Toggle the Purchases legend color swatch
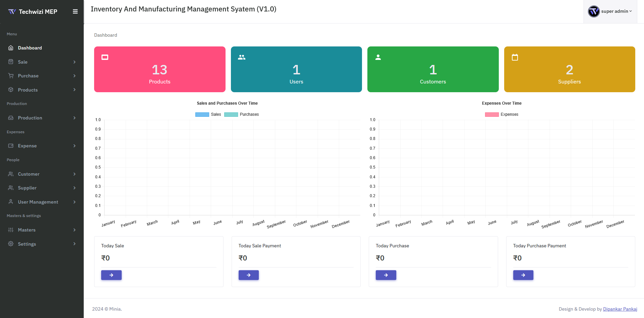The image size is (644, 318). click(231, 114)
